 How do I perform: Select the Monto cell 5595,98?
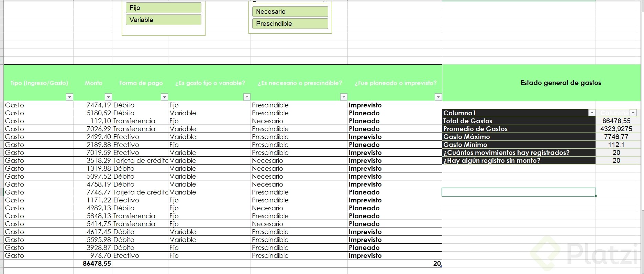(x=93, y=240)
